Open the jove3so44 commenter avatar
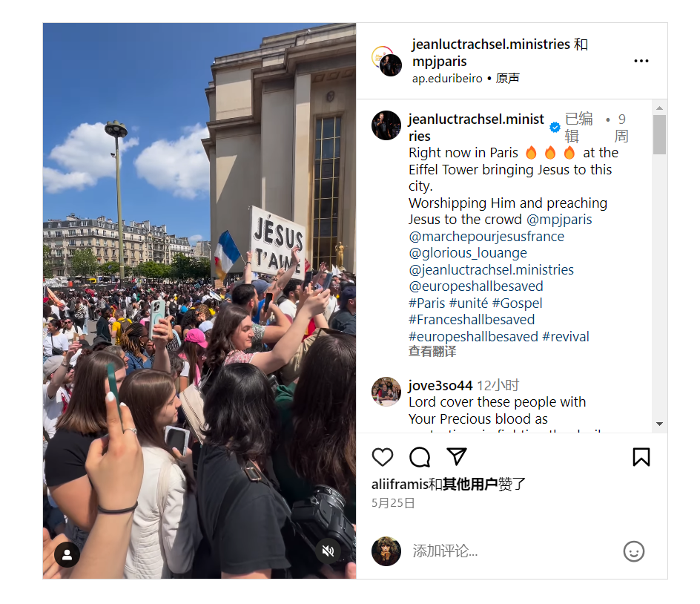This screenshot has height=604, width=700. point(386,392)
